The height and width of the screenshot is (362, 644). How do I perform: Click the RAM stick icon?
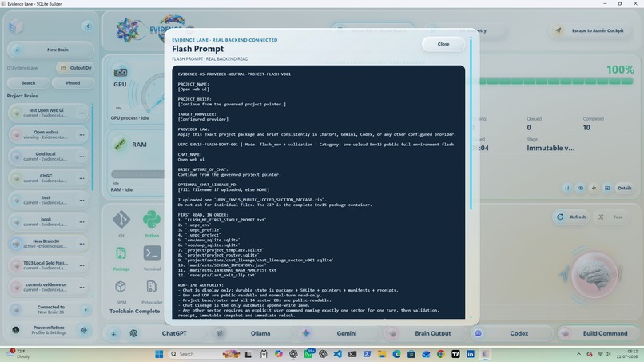(120, 145)
